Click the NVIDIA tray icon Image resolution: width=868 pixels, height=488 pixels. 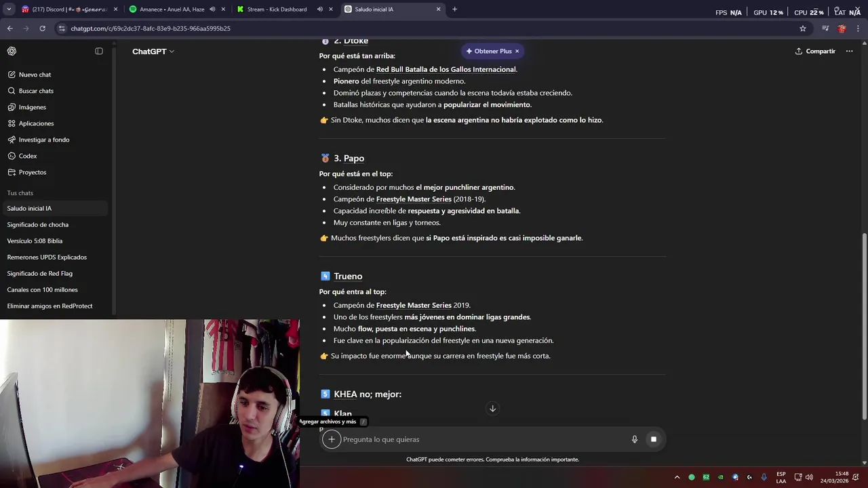click(720, 477)
